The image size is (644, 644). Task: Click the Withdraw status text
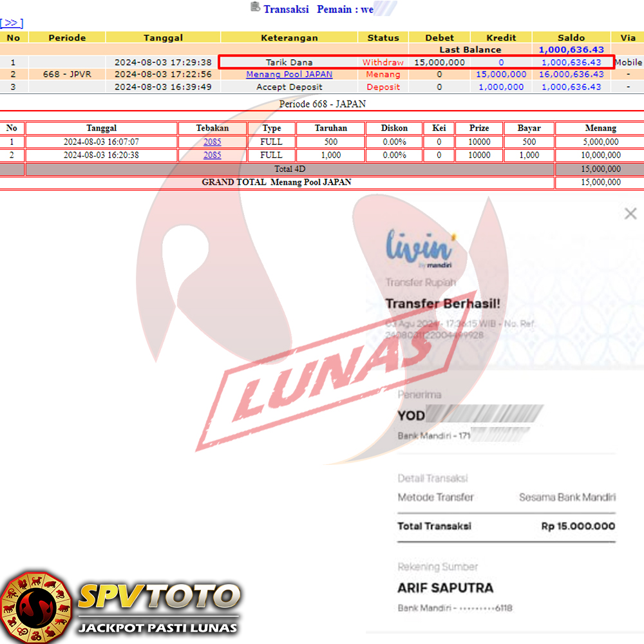[383, 62]
